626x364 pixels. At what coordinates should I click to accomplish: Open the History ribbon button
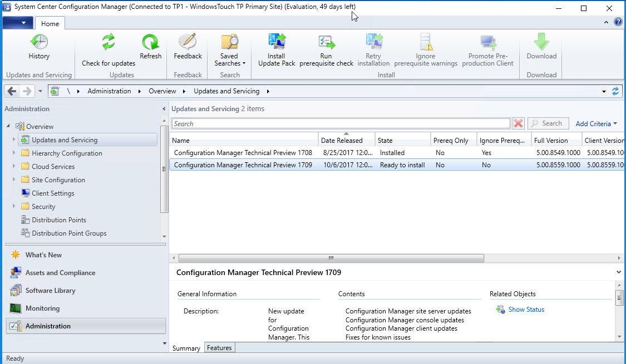(x=39, y=47)
